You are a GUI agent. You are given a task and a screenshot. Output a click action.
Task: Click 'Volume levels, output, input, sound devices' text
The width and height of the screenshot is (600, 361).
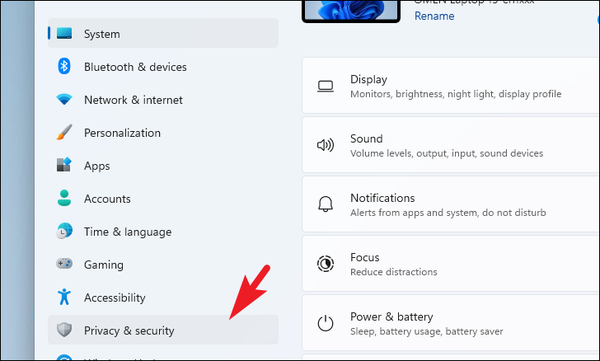pyautogui.click(x=447, y=153)
